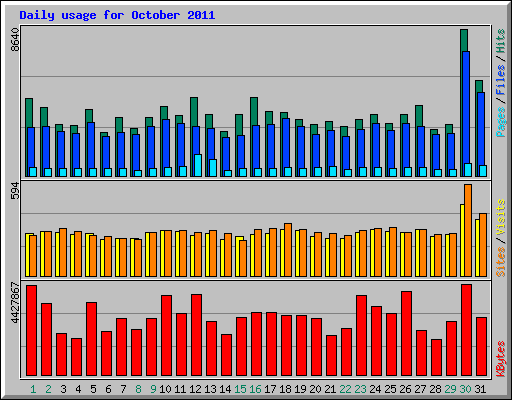Click the yellow "Visits" legend label
This screenshot has height=400, width=512.
501,217
